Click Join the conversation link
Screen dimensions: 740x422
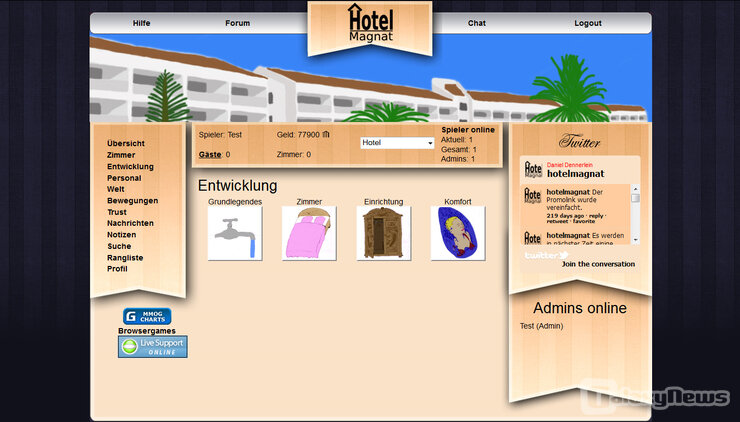(598, 264)
